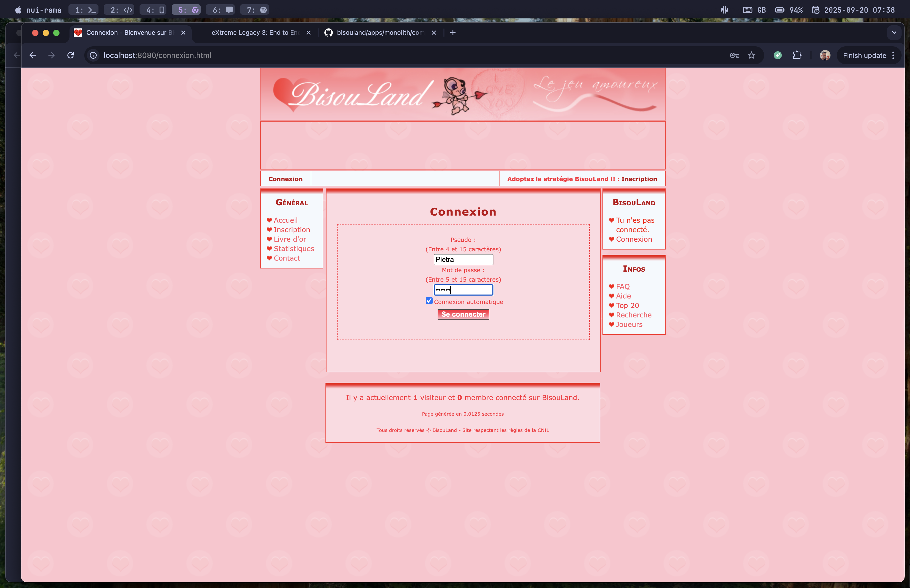Viewport: 910px width, 588px height.
Task: Click the Mot de passe field
Action: tap(463, 290)
